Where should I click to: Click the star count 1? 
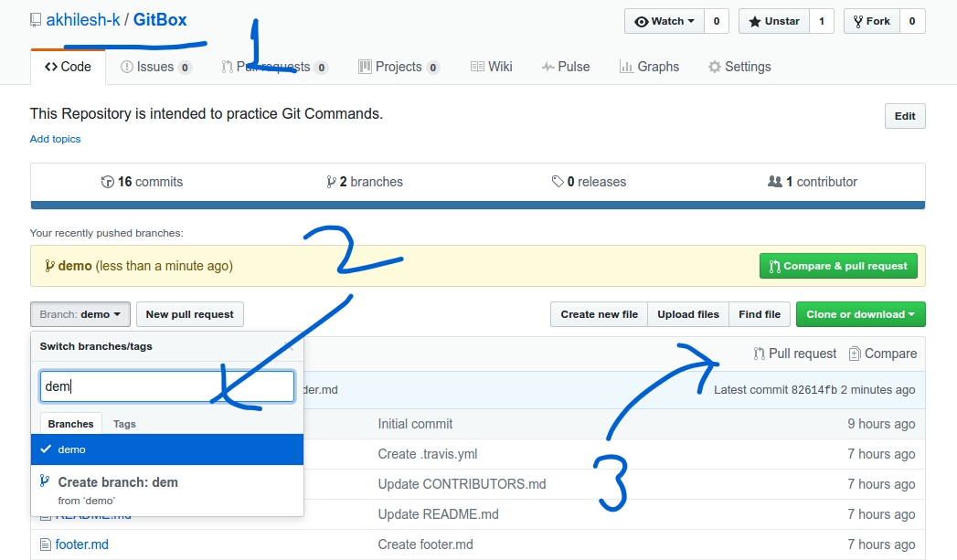click(x=822, y=21)
